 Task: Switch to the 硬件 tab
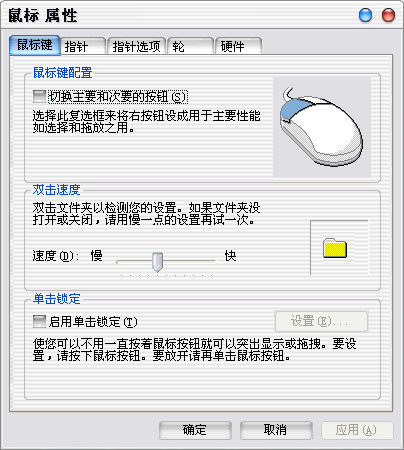tap(238, 46)
